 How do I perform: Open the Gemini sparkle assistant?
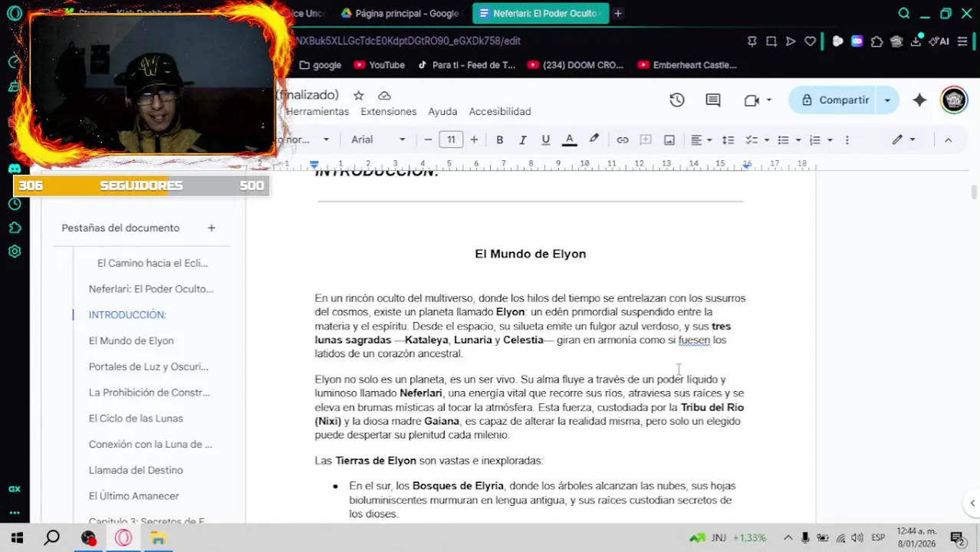tap(919, 100)
